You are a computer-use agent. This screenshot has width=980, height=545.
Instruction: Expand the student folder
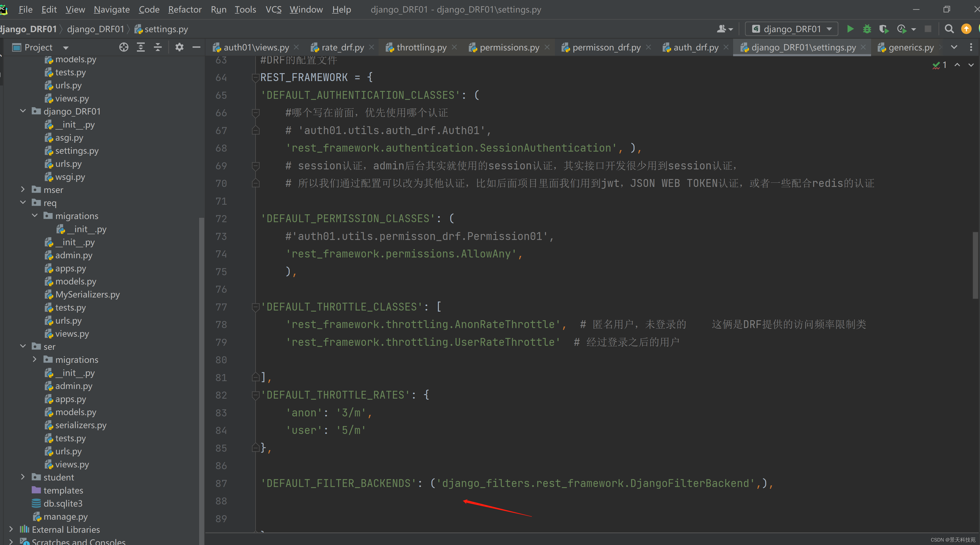23,477
